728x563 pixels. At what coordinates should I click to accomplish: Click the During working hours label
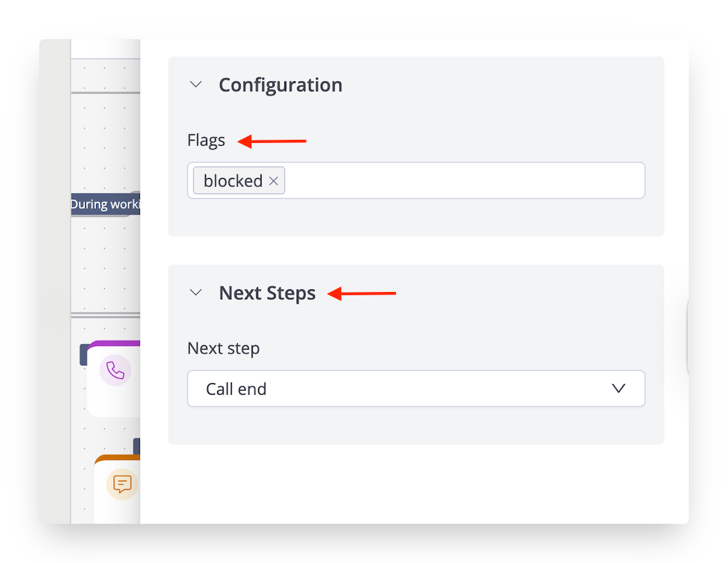105,204
